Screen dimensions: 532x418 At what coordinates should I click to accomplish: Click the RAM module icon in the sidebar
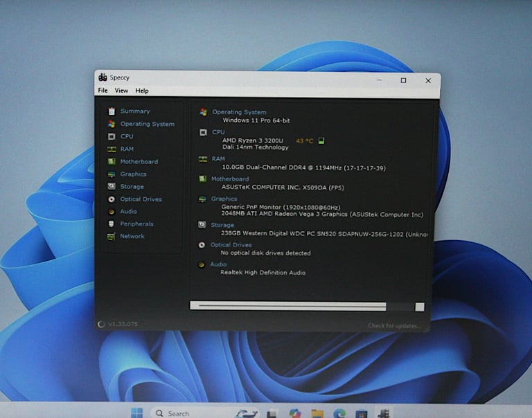112,149
